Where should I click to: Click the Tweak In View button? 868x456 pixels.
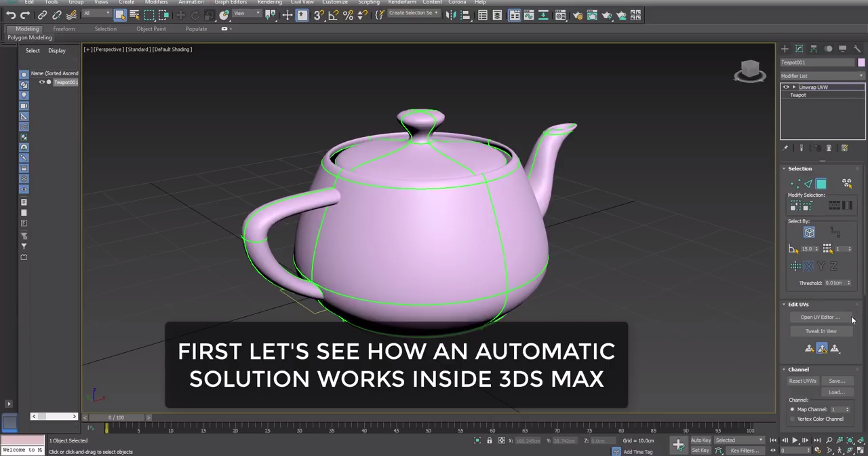(821, 331)
